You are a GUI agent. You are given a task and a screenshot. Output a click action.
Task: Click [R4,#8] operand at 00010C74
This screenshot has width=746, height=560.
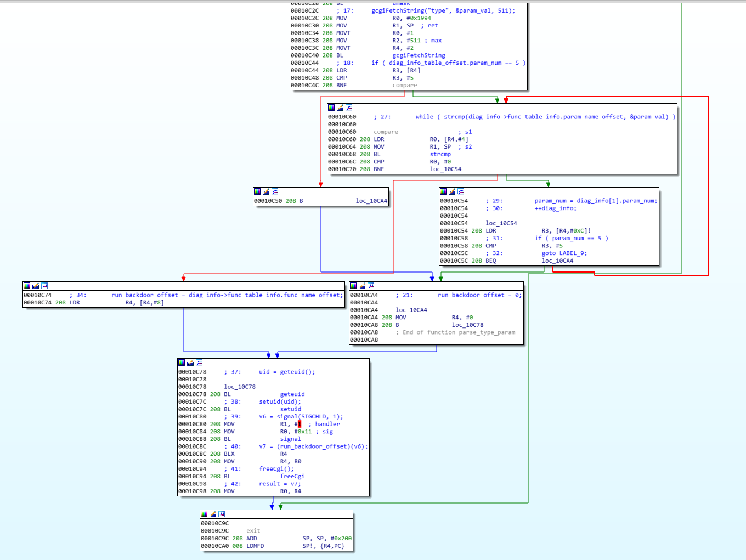point(152,303)
